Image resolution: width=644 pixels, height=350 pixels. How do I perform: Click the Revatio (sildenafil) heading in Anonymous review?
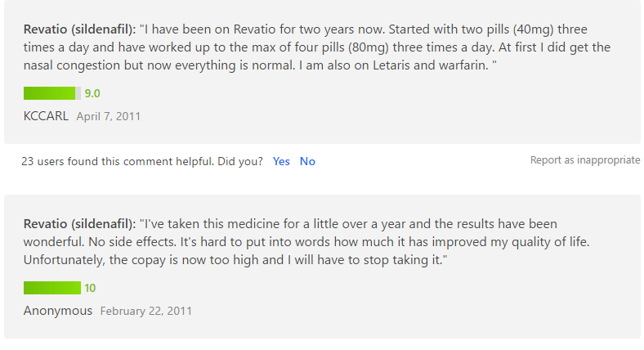coord(79,224)
